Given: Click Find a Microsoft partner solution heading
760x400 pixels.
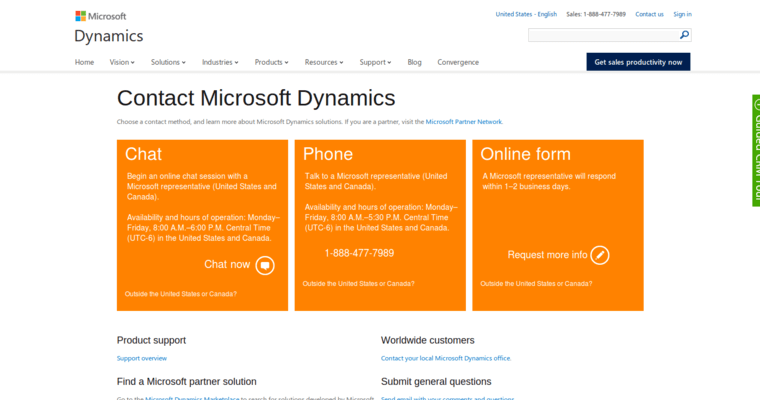Looking at the screenshot, I should 187,382.
